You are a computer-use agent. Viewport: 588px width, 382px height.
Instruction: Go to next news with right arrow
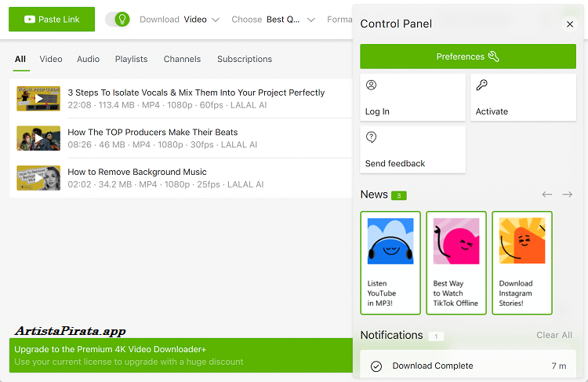pyautogui.click(x=568, y=195)
